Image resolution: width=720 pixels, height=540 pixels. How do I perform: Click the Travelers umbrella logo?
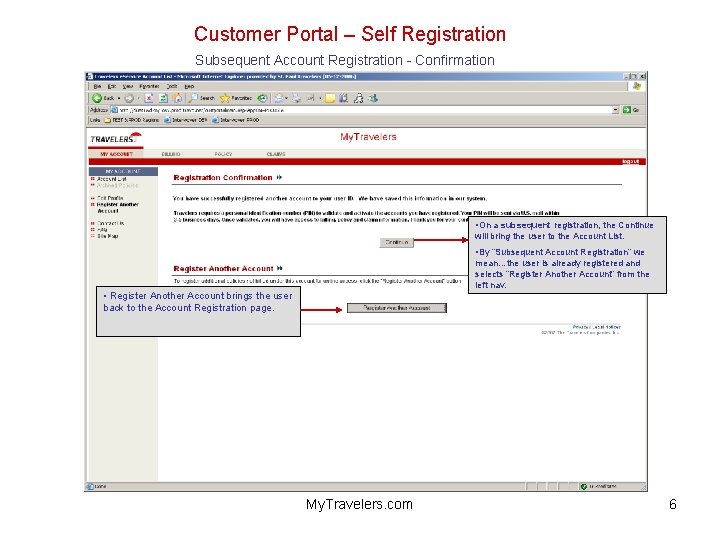(116, 138)
